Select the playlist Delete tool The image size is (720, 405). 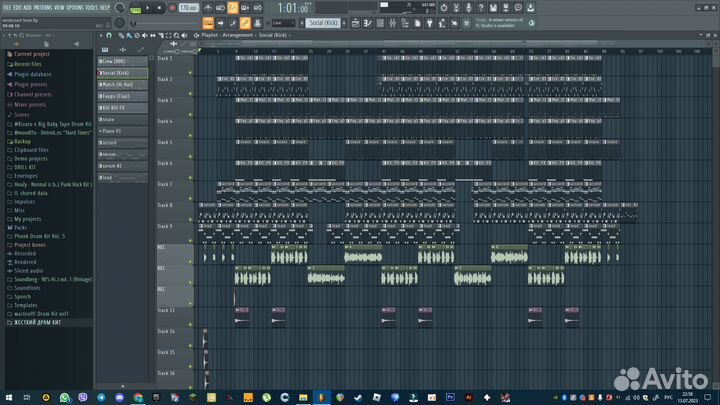(137, 35)
